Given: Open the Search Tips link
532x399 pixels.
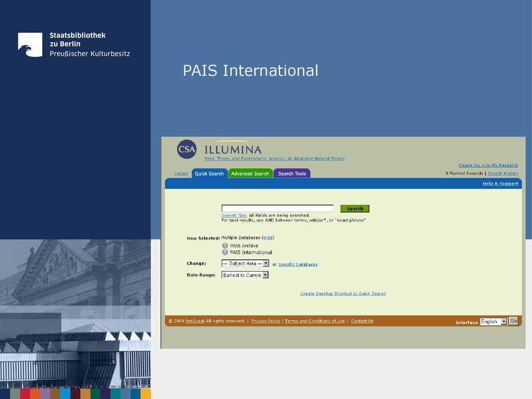Looking at the screenshot, I should point(234,216).
